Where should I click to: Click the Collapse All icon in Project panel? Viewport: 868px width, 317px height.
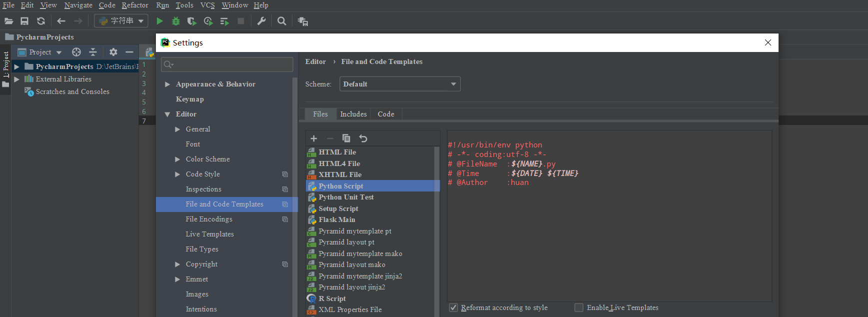[93, 52]
